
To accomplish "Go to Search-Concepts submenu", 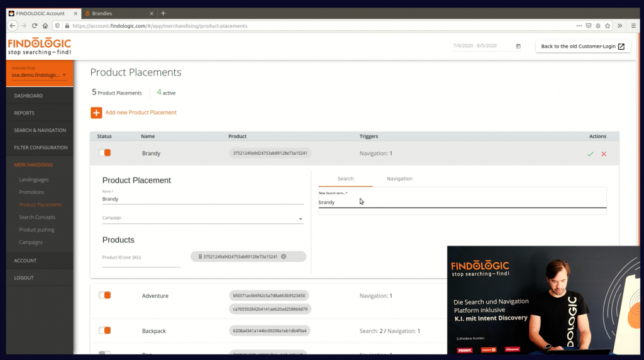I will [x=37, y=217].
